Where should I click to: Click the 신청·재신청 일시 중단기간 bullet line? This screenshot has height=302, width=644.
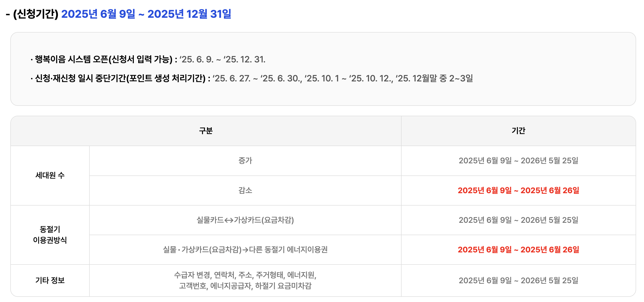[x=252, y=78]
